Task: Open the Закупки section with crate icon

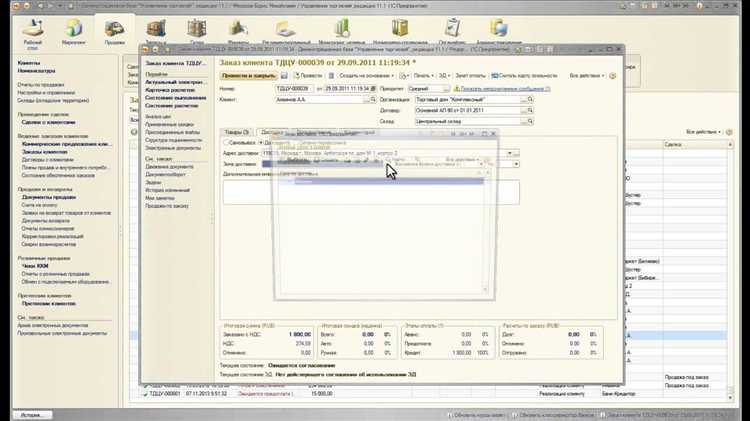Action: point(156,29)
